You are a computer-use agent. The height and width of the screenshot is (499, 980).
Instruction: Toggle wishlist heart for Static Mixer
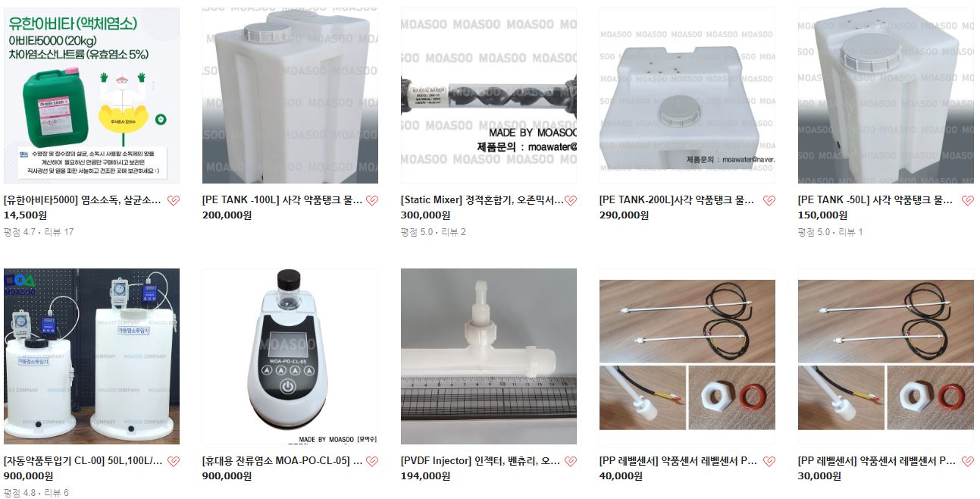[x=571, y=201]
